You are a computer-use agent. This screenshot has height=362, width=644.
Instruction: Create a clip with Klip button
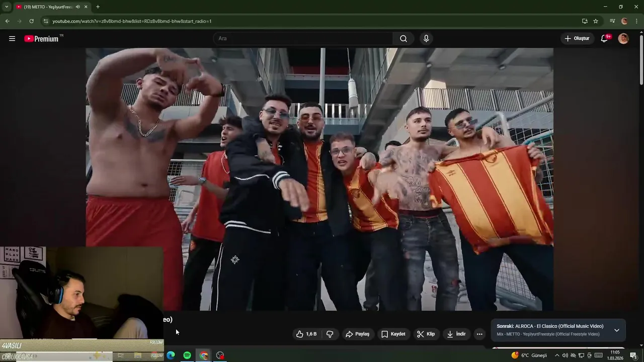(426, 334)
